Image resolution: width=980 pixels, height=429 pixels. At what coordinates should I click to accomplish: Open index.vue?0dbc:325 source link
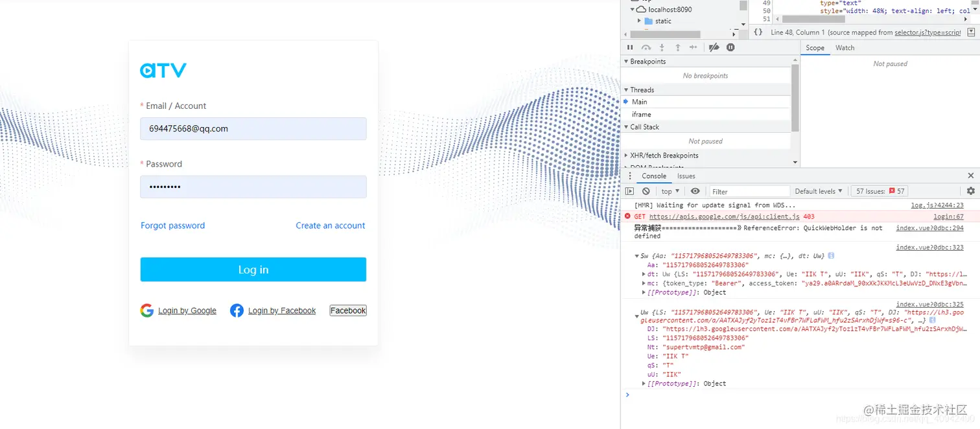tap(929, 305)
